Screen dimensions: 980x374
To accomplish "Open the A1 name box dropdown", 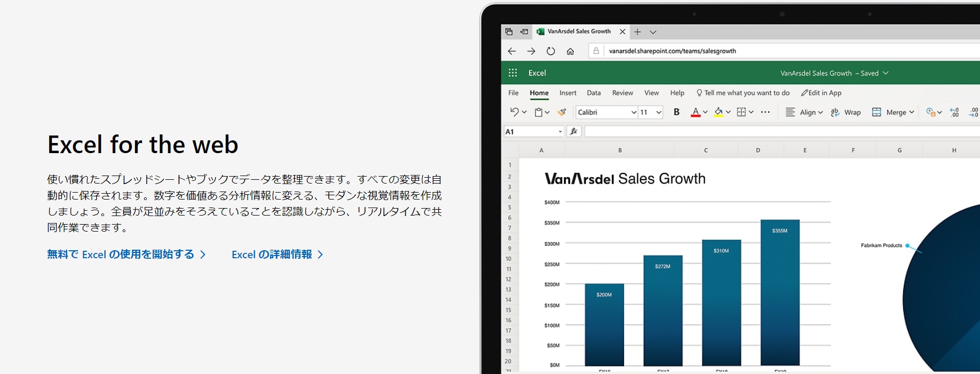I will [560, 132].
